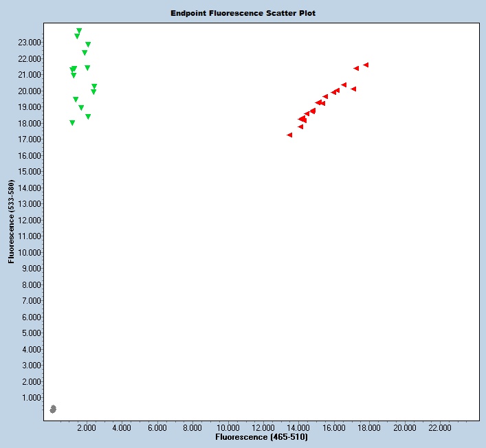Select the leftmost red triangle marker

(x=289, y=135)
